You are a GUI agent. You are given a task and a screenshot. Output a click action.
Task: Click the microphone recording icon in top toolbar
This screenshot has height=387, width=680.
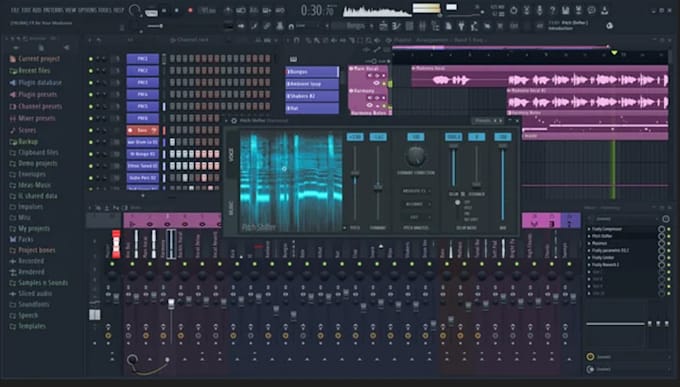[x=539, y=10]
